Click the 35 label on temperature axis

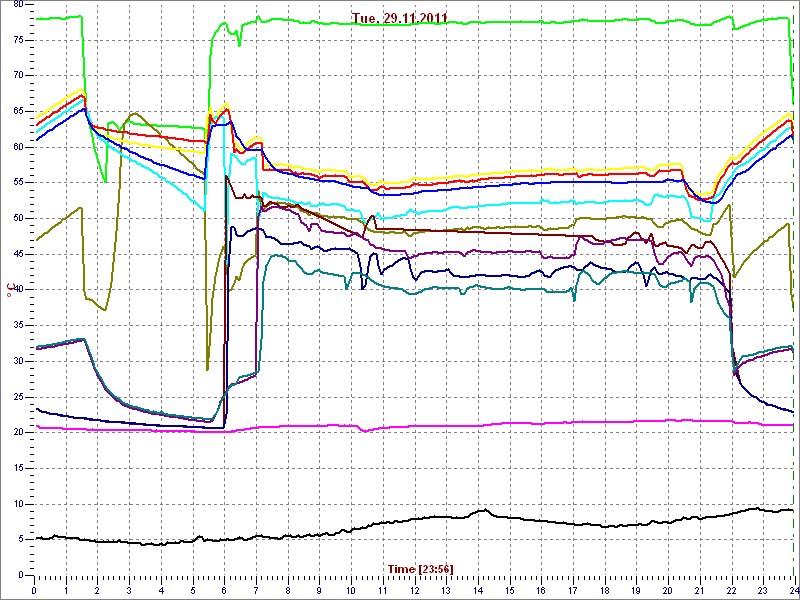(18, 326)
